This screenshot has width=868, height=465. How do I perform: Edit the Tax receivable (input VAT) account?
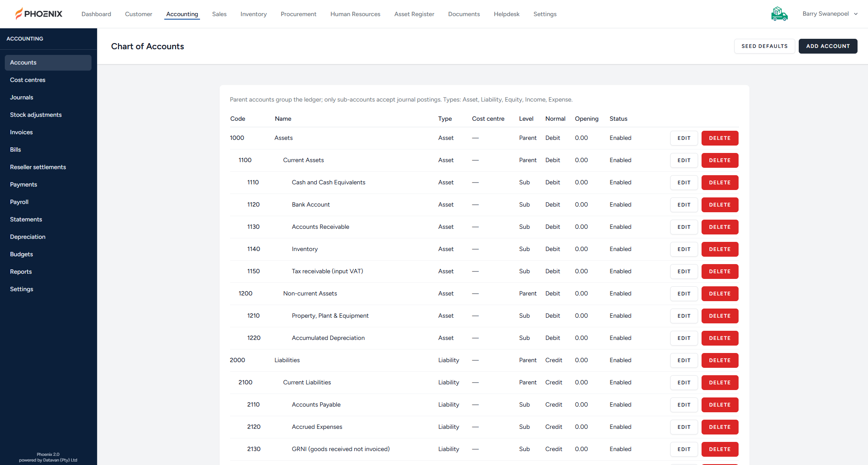pyautogui.click(x=684, y=272)
